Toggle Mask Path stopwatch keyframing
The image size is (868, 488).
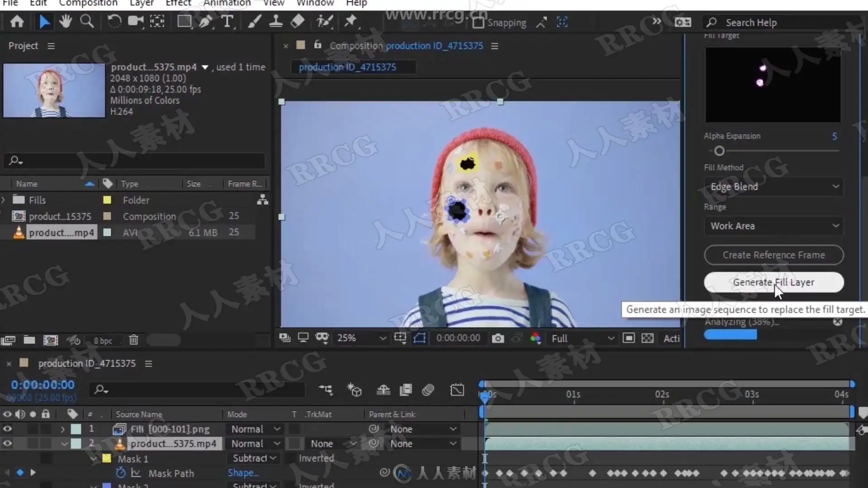click(x=121, y=473)
